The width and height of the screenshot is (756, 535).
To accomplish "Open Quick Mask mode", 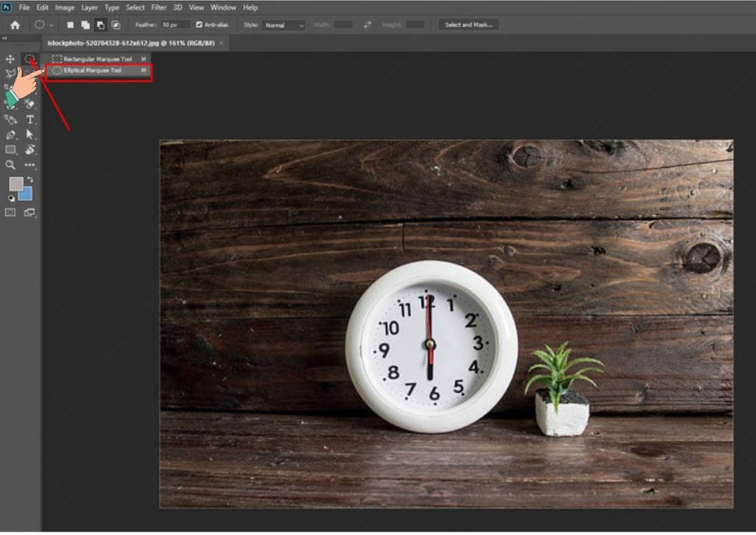I will 9,211.
